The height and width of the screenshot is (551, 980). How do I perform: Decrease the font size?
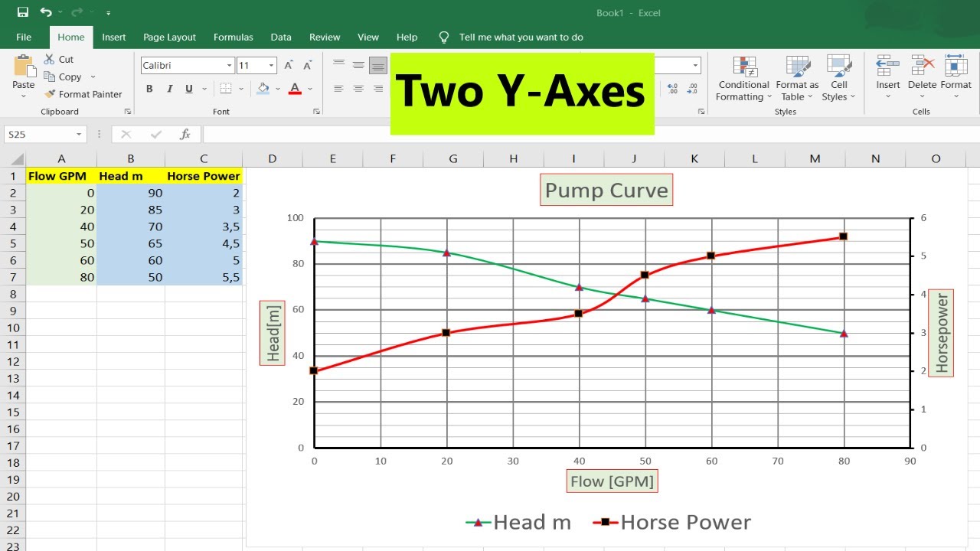308,66
